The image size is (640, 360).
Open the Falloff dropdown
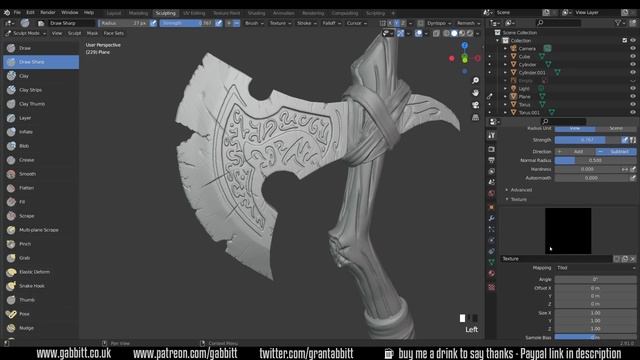click(331, 23)
